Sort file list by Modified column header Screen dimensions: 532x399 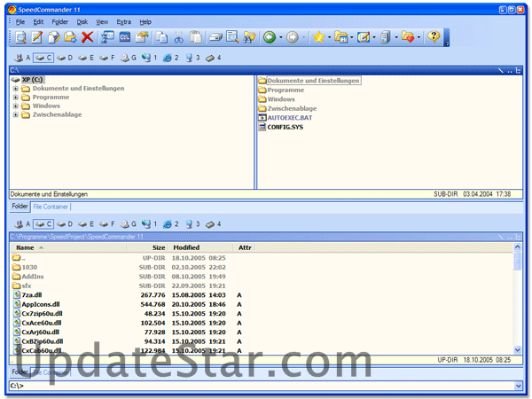(200, 247)
